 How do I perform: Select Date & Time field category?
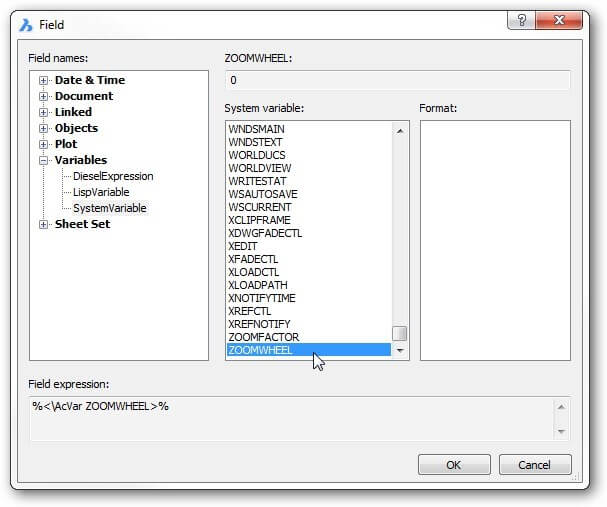tap(90, 80)
